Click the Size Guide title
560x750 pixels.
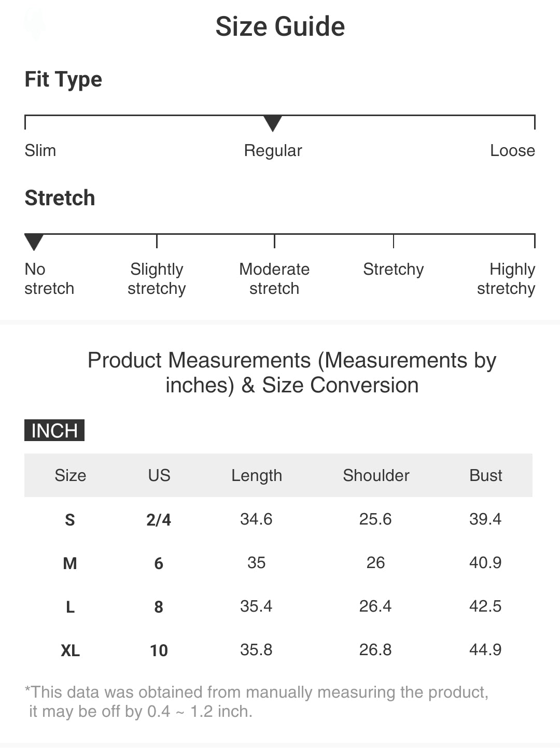[x=280, y=26]
